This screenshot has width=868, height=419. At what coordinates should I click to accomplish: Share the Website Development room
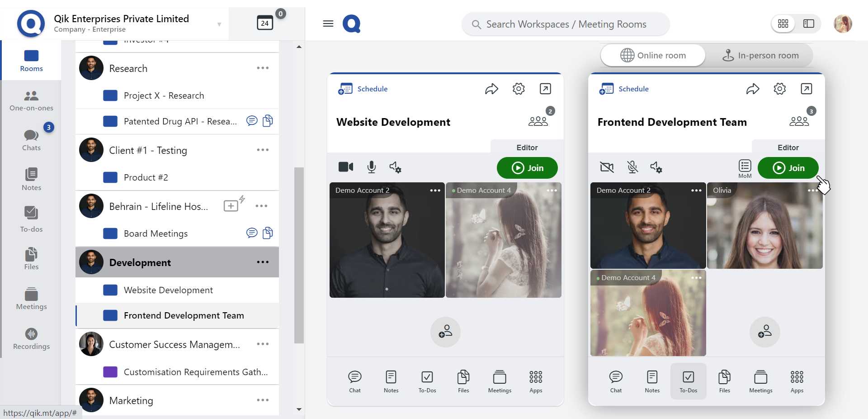[491, 89]
